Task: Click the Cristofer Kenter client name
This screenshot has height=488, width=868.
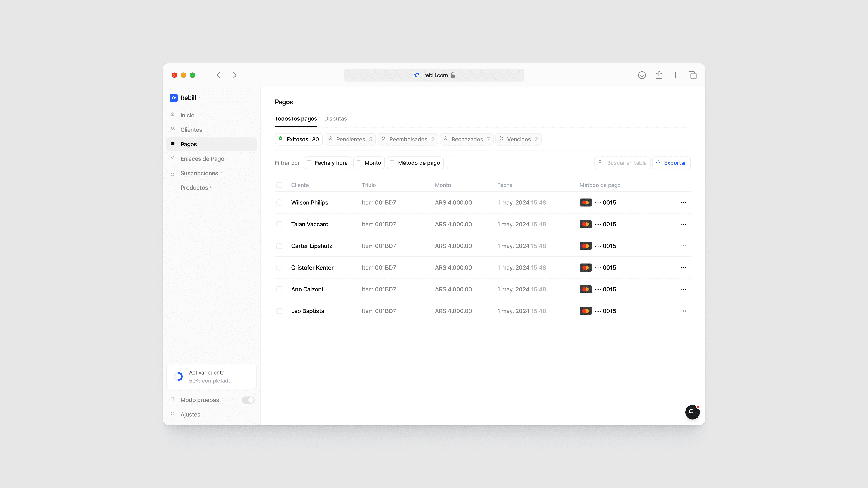Action: (312, 268)
